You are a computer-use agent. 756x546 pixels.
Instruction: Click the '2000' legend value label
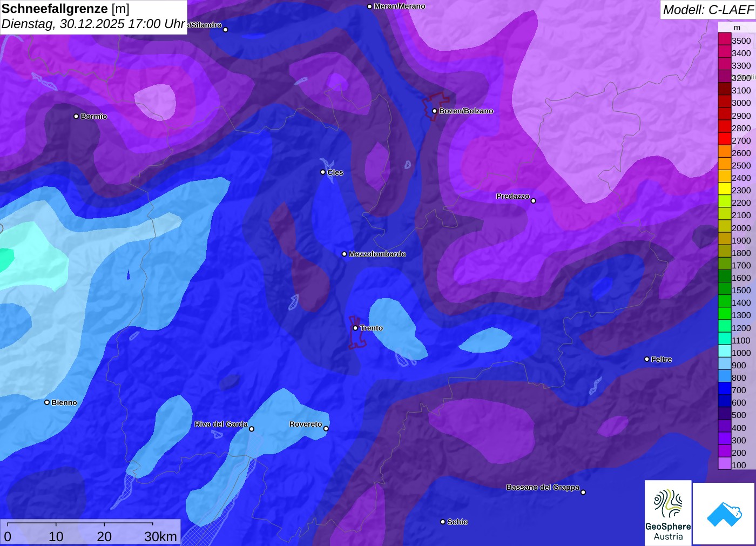click(741, 228)
